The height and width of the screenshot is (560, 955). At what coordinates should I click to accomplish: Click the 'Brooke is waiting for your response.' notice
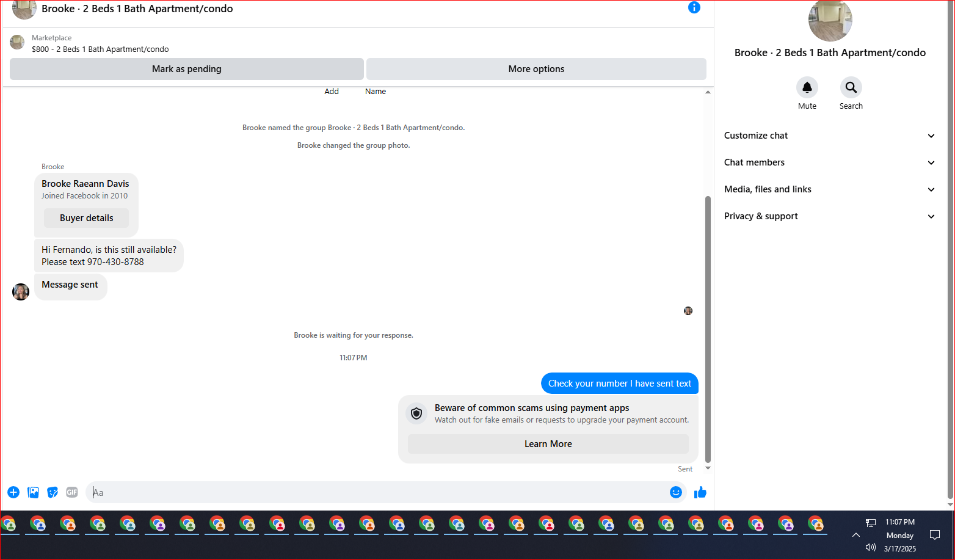click(354, 335)
